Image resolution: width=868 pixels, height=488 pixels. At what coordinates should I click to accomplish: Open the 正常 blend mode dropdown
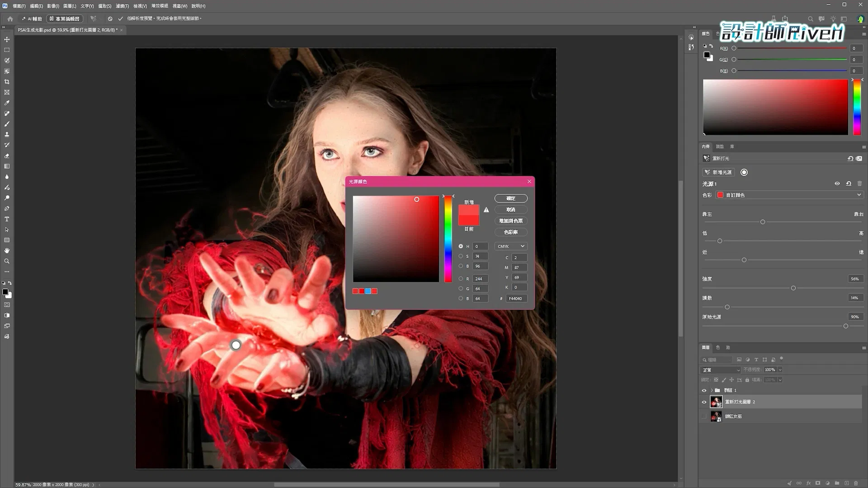tap(721, 370)
